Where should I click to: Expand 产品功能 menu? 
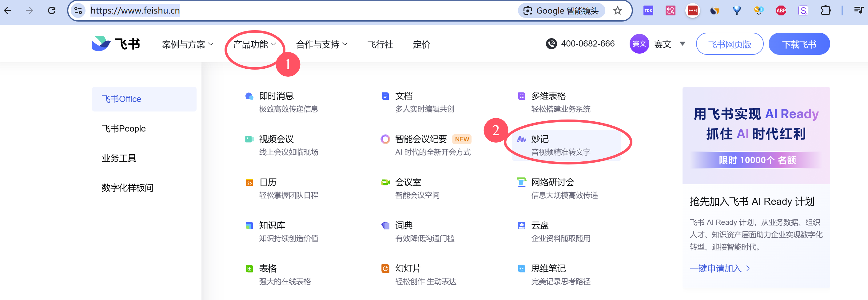[254, 44]
